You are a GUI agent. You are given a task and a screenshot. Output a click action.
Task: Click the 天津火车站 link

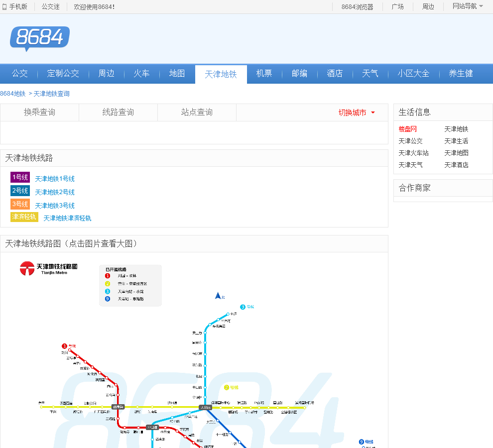tap(413, 153)
